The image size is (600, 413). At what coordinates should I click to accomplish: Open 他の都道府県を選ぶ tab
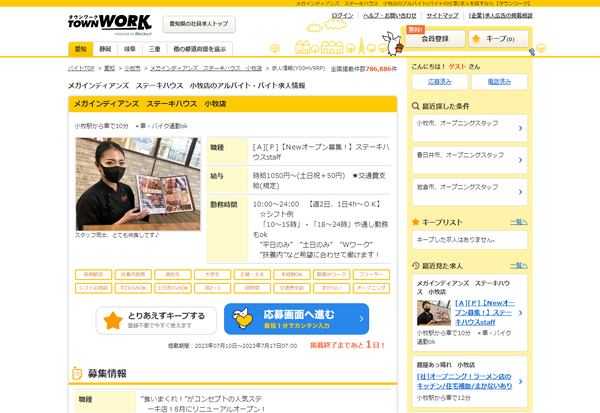click(200, 49)
